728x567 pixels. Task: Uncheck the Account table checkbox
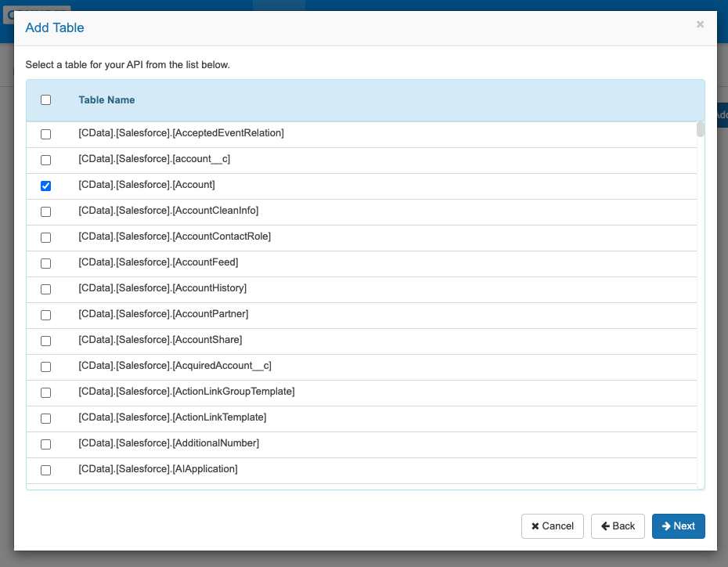[46, 186]
